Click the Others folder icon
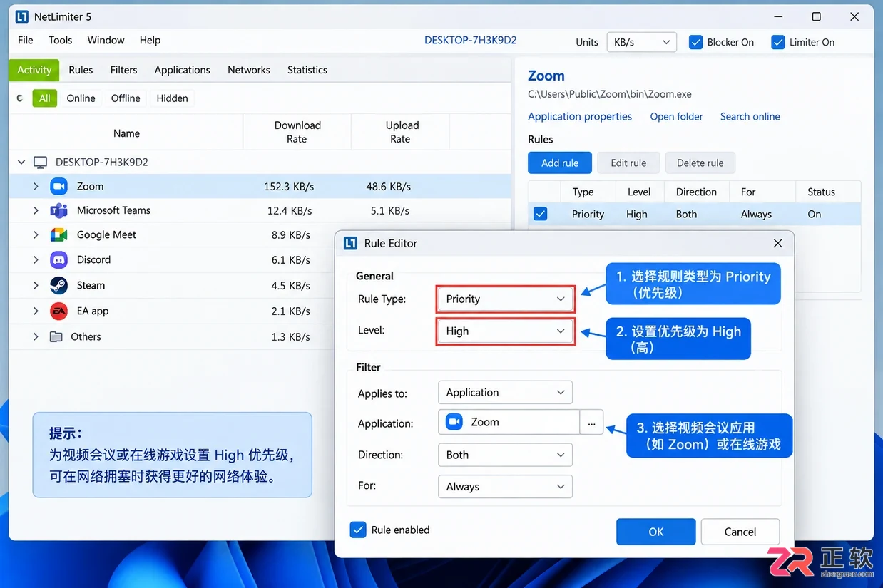This screenshot has height=588, width=883. [x=56, y=336]
